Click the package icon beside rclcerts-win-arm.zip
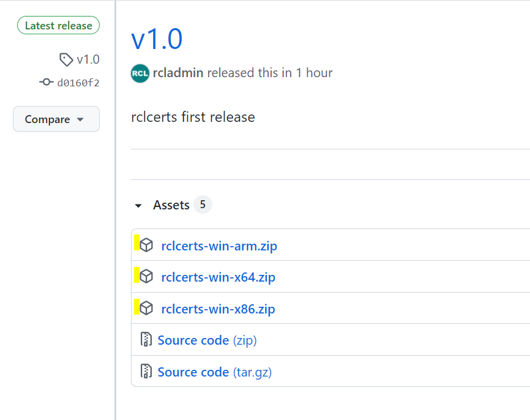The height and width of the screenshot is (420, 530). [146, 245]
